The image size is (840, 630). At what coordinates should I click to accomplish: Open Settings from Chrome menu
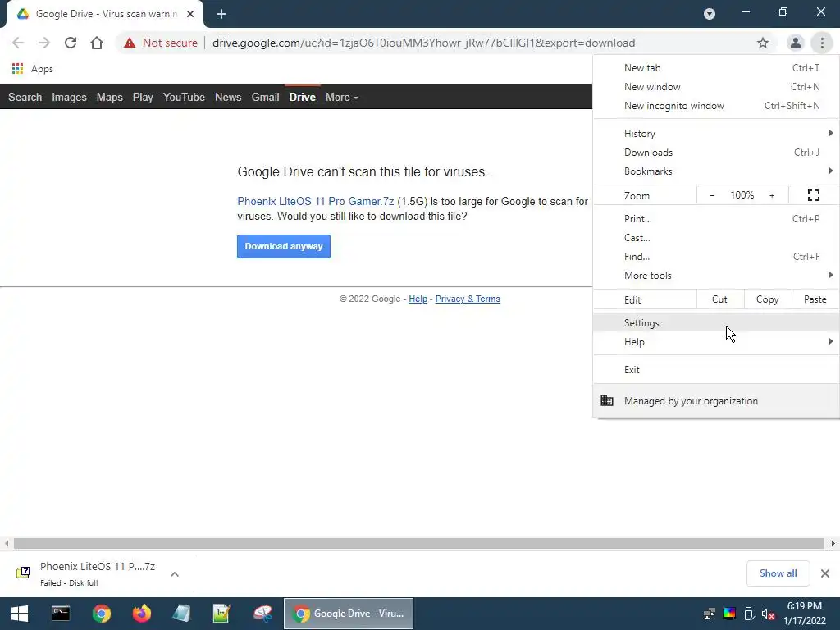716,322
